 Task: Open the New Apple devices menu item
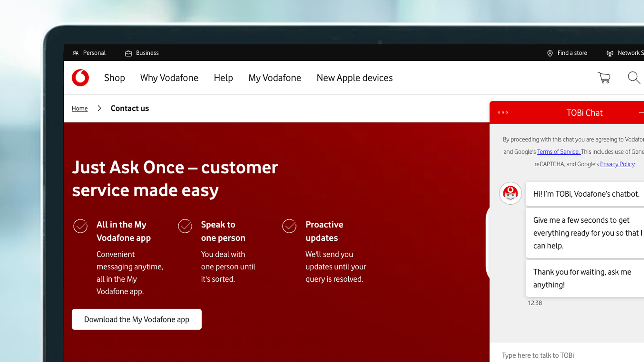pyautogui.click(x=355, y=78)
